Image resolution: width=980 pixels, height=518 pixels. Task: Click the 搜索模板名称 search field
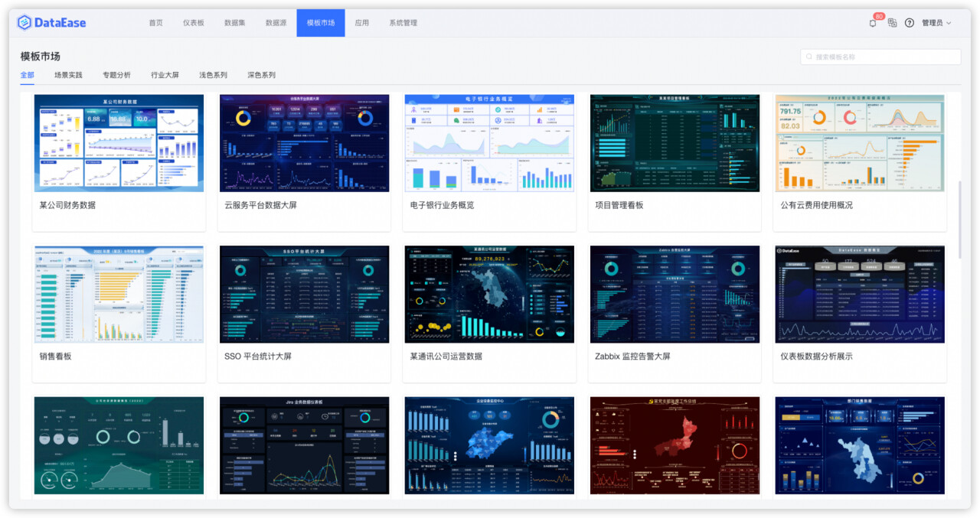pyautogui.click(x=884, y=57)
